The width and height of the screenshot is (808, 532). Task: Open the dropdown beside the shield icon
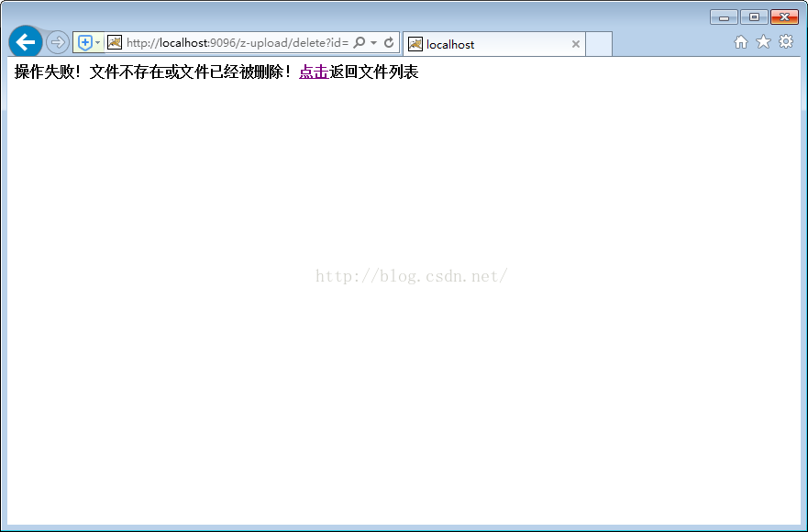pos(97,42)
